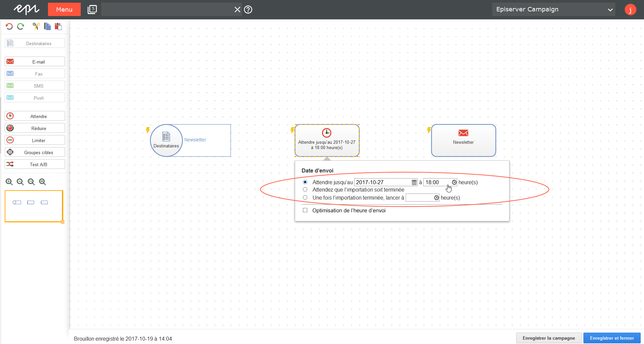Click the canvas overview minimap thumbnail
The image size is (644, 344).
(x=34, y=206)
